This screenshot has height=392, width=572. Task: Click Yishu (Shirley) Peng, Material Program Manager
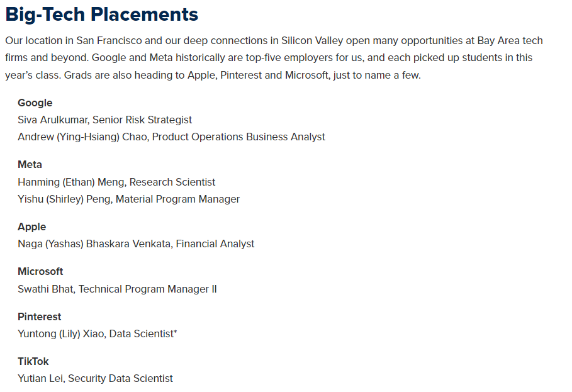[129, 199]
